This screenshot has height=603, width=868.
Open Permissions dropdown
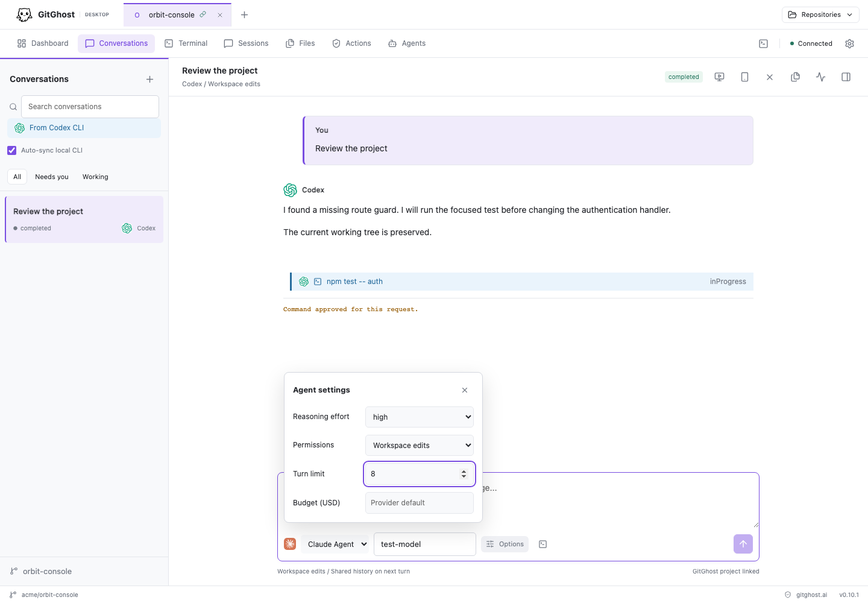[420, 445]
